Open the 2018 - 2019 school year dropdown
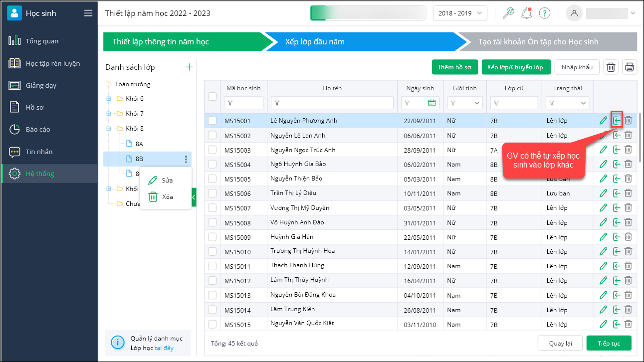This screenshot has width=644, height=362. (x=460, y=13)
